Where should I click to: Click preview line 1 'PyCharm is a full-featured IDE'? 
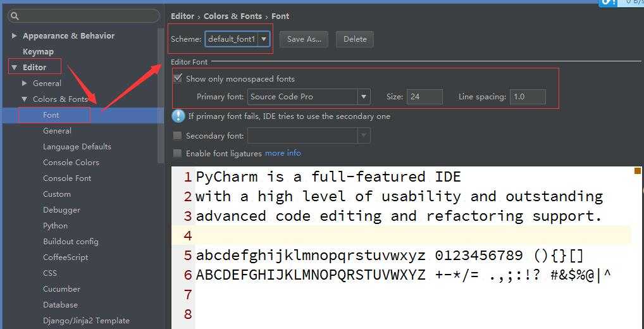click(x=328, y=177)
